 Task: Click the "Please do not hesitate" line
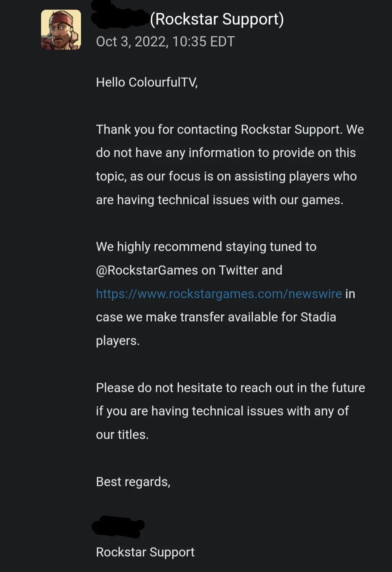[230, 388]
